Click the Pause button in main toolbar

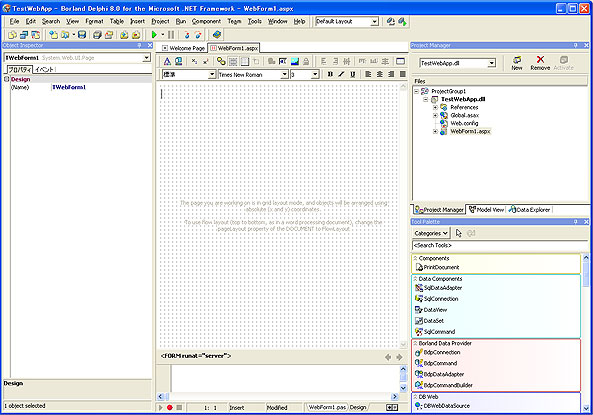pos(171,35)
